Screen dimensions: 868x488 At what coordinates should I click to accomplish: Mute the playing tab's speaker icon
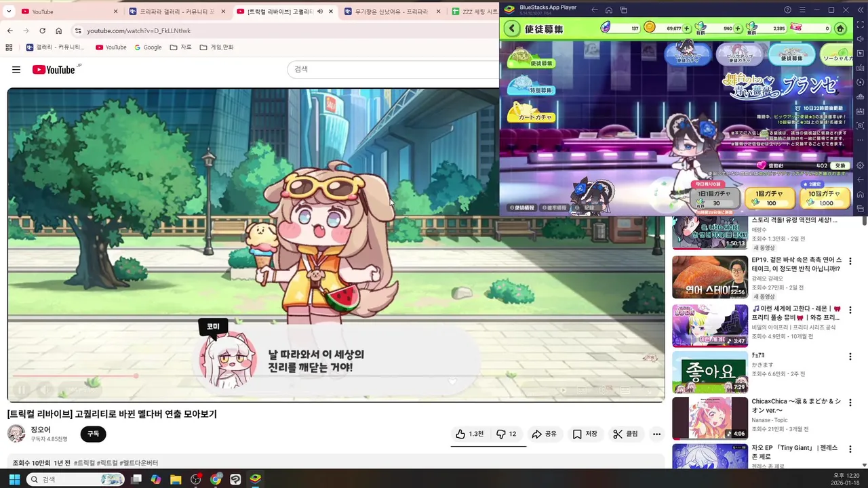click(x=320, y=12)
